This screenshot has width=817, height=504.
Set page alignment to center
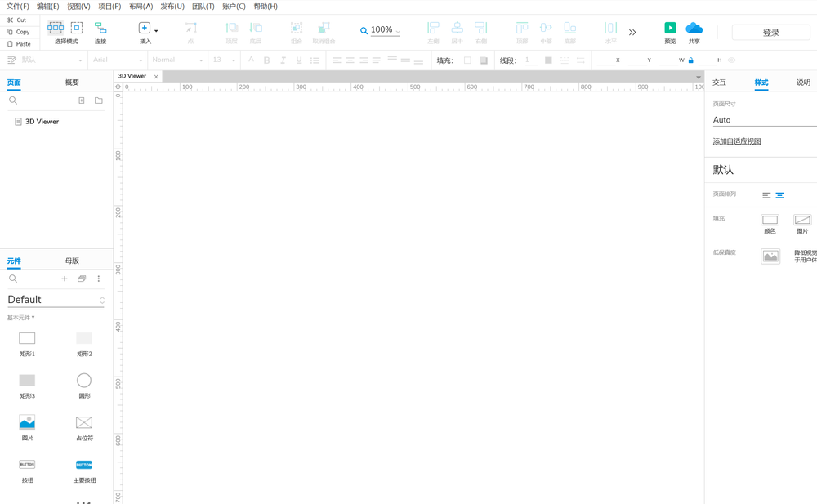(779, 195)
